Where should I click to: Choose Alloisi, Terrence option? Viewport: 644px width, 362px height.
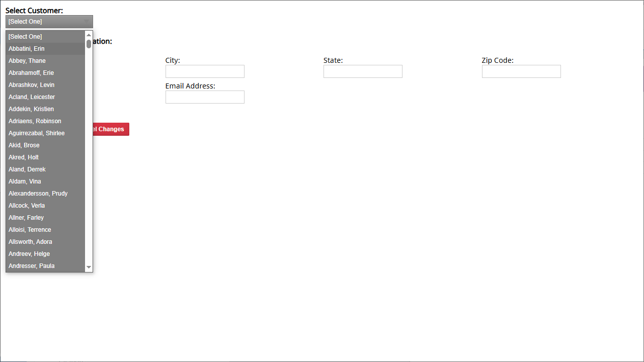point(45,230)
